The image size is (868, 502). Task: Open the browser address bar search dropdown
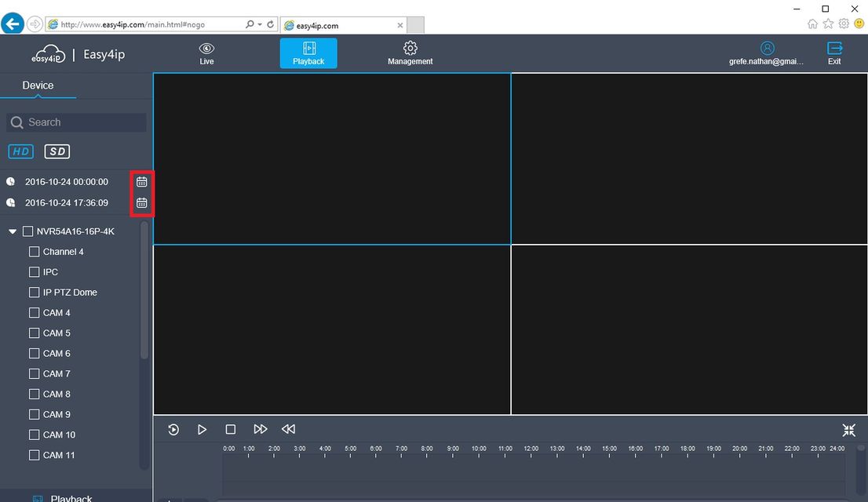pyautogui.click(x=260, y=24)
